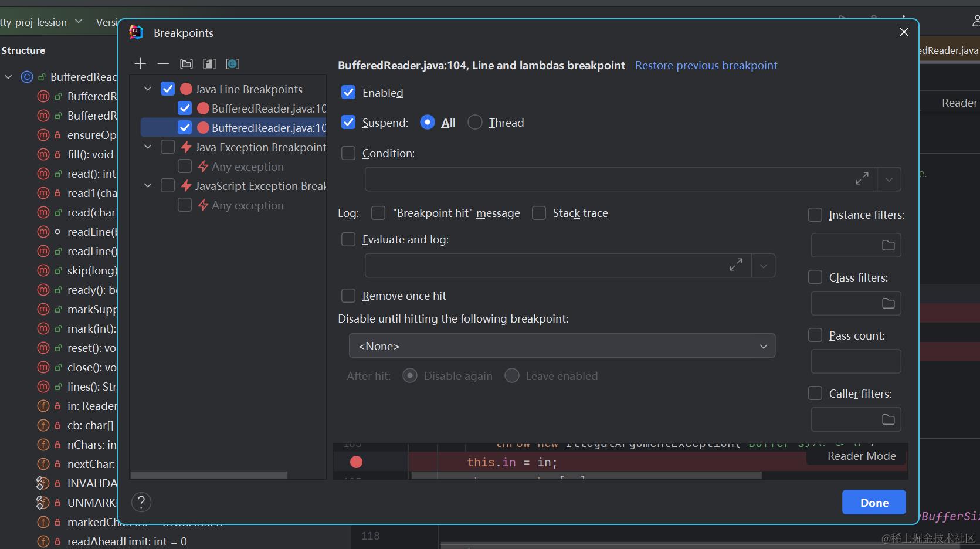
Task: Open the Condition history dropdown arrow
Action: coord(889,179)
